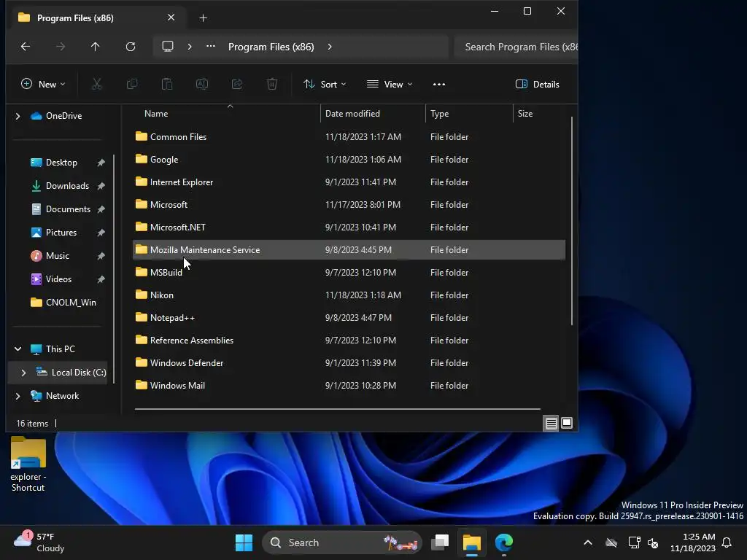
Task: Open the View dropdown menu
Action: coord(390,85)
